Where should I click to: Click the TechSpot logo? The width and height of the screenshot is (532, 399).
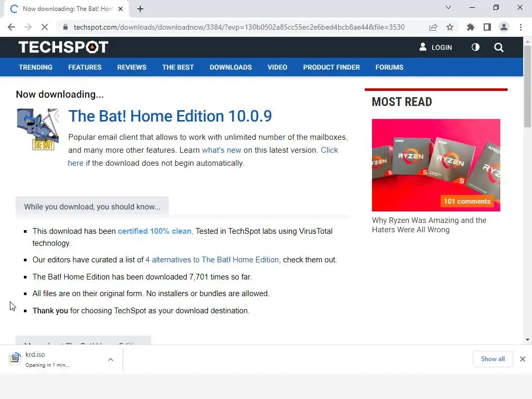(x=63, y=47)
